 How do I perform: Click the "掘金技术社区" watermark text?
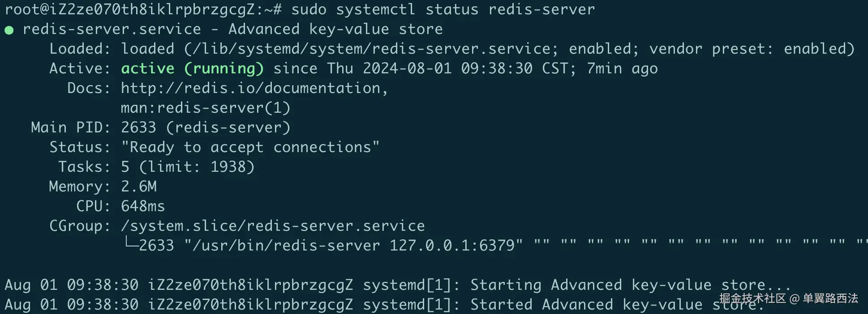[x=752, y=298]
